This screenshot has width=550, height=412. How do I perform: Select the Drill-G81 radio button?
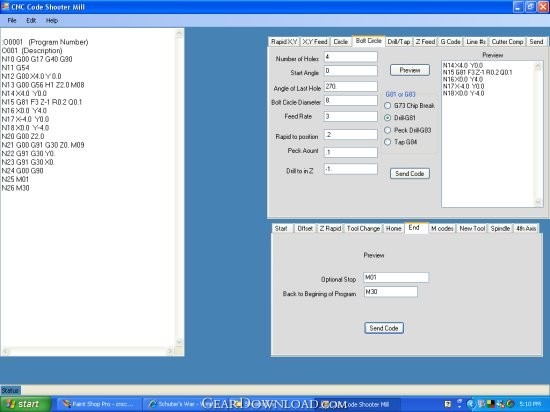click(388, 118)
